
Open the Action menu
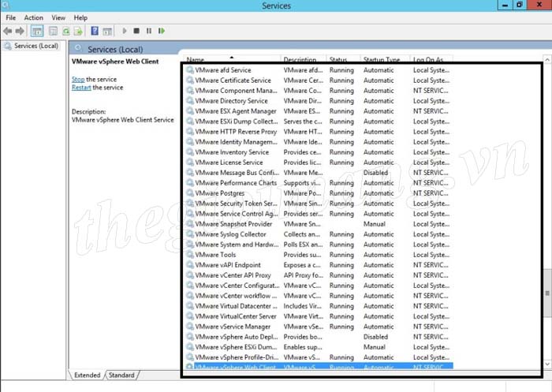click(x=33, y=17)
